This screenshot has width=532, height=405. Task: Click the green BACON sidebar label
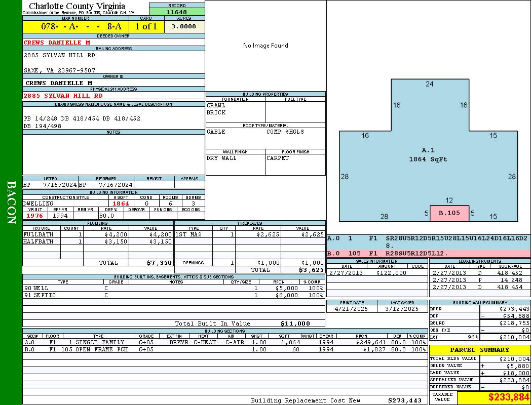coord(11,202)
